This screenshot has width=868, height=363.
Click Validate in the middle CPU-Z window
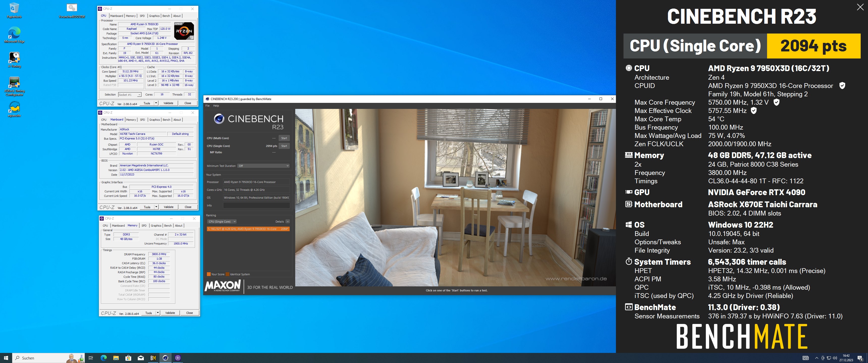point(169,207)
